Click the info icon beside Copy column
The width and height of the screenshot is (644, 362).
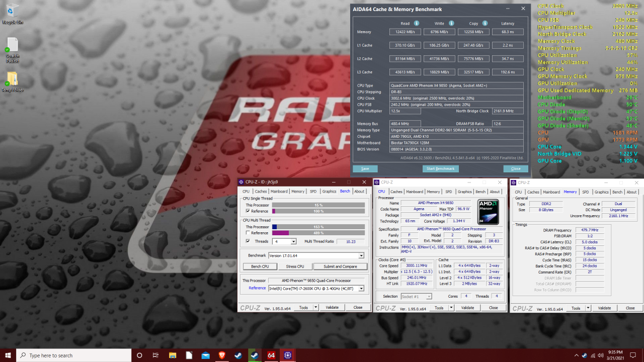(485, 23)
